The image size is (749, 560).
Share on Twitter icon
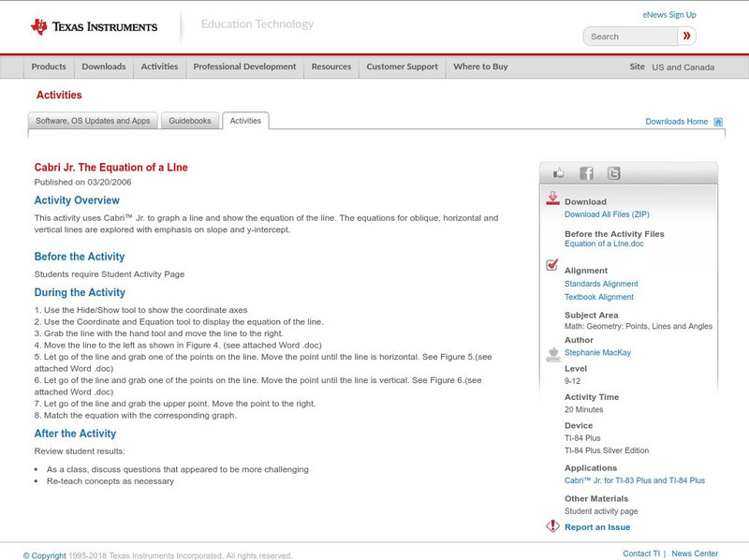click(x=614, y=173)
